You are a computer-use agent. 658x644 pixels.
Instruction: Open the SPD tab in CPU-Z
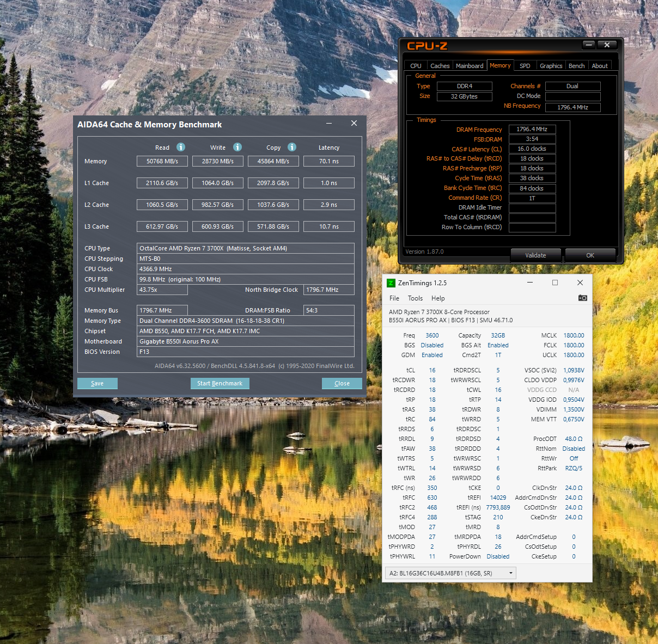click(x=525, y=66)
